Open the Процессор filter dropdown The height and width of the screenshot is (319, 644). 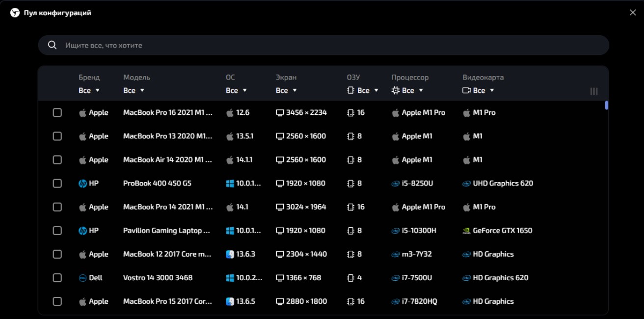tap(407, 90)
